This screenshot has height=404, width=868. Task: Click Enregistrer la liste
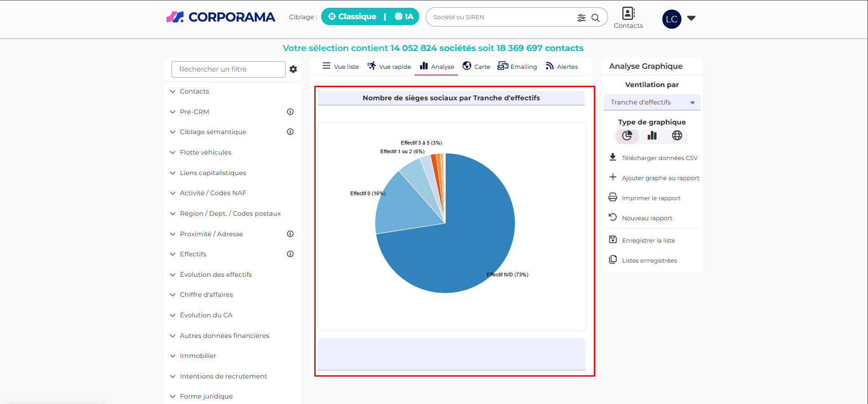click(x=648, y=241)
